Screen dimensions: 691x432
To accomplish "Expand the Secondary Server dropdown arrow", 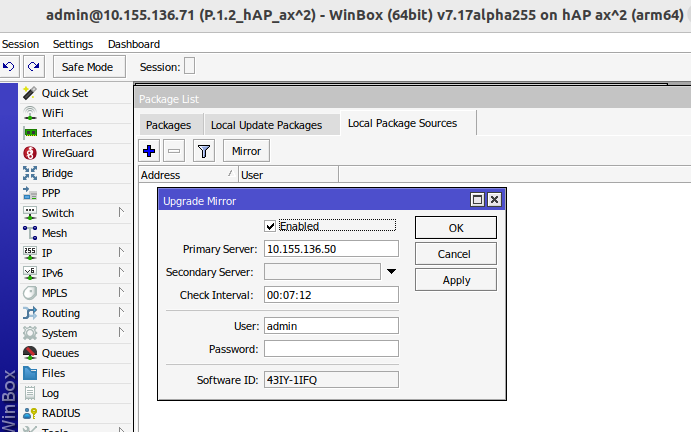I will (x=392, y=272).
